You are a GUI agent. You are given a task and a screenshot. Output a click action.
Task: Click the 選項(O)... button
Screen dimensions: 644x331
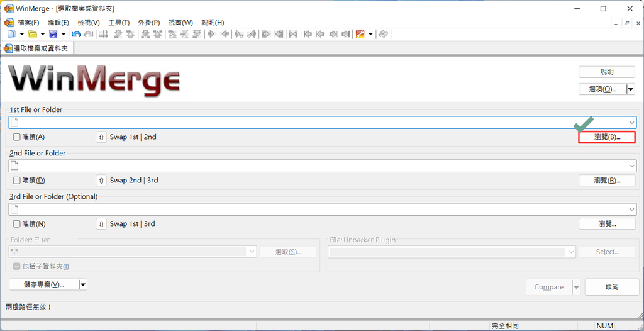(x=602, y=89)
